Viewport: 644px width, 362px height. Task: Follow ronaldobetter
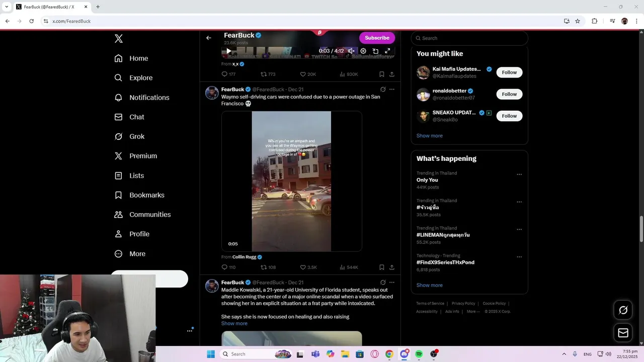coord(509,94)
